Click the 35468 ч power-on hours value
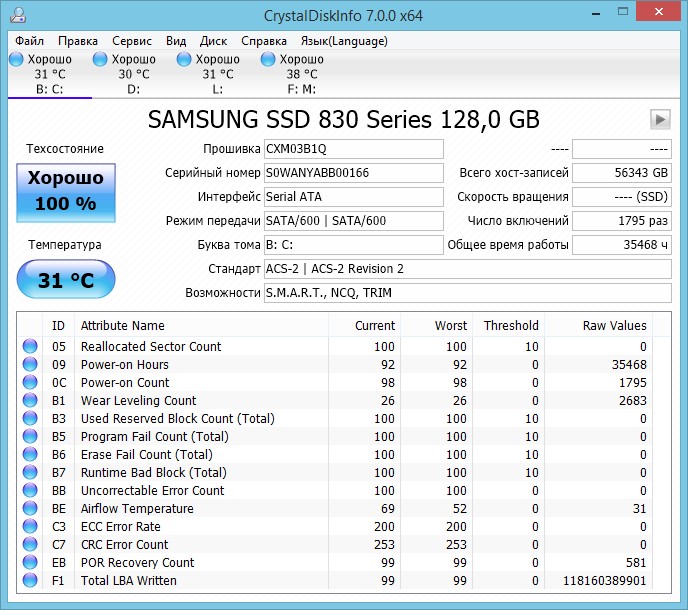 (622, 245)
